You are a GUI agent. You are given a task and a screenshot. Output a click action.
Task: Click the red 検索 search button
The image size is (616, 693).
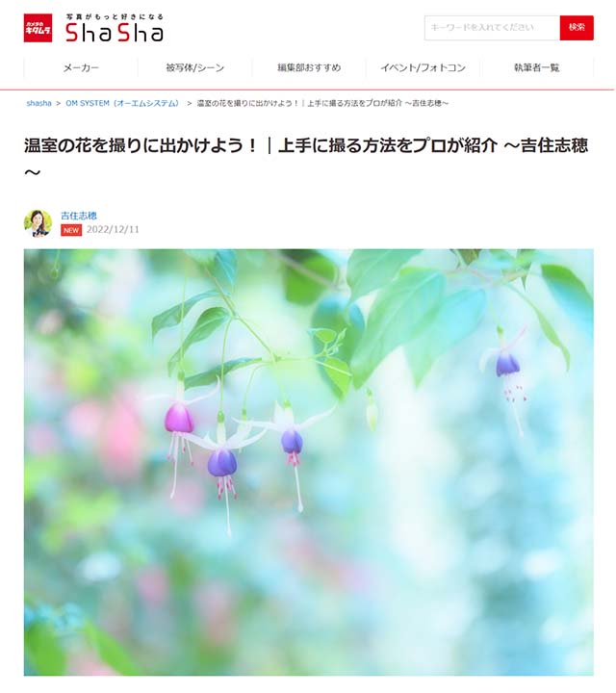point(577,28)
